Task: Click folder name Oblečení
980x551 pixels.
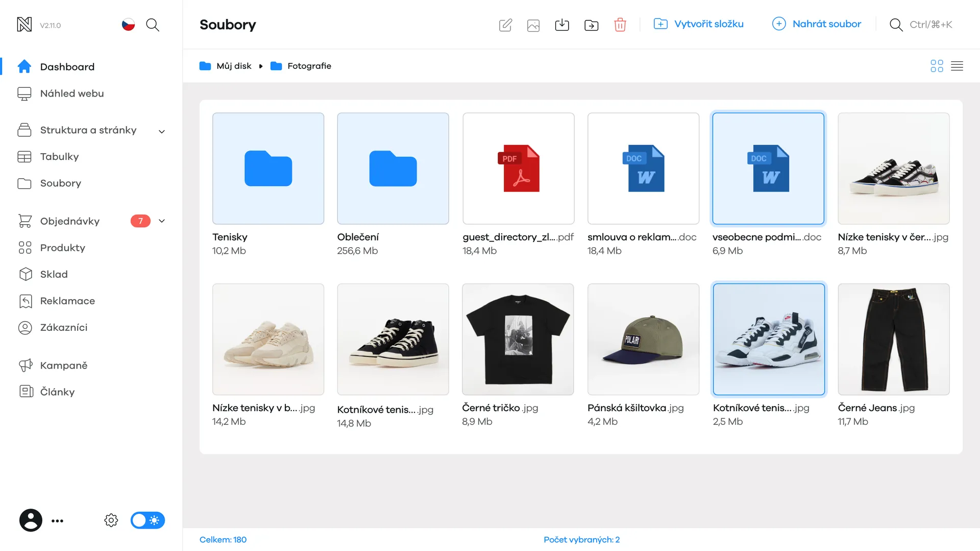Action: 358,237
